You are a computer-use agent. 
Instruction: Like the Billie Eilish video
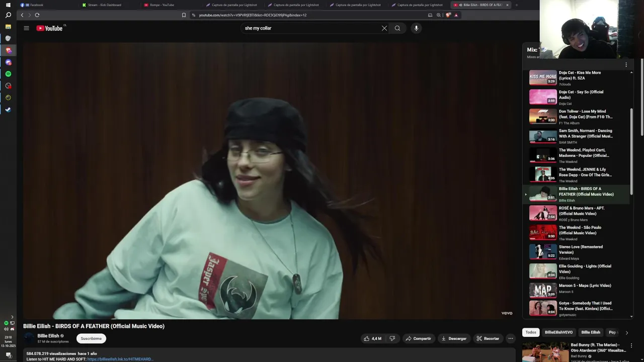click(x=372, y=338)
